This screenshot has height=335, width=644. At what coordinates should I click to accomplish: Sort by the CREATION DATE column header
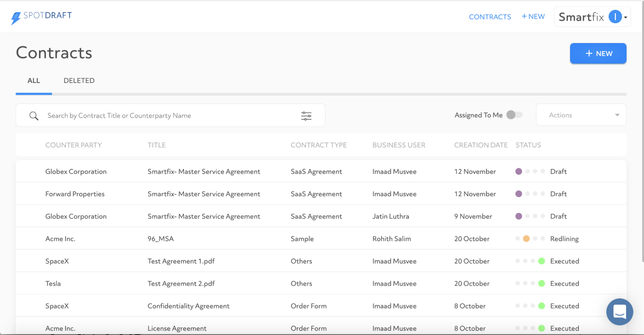coord(481,145)
